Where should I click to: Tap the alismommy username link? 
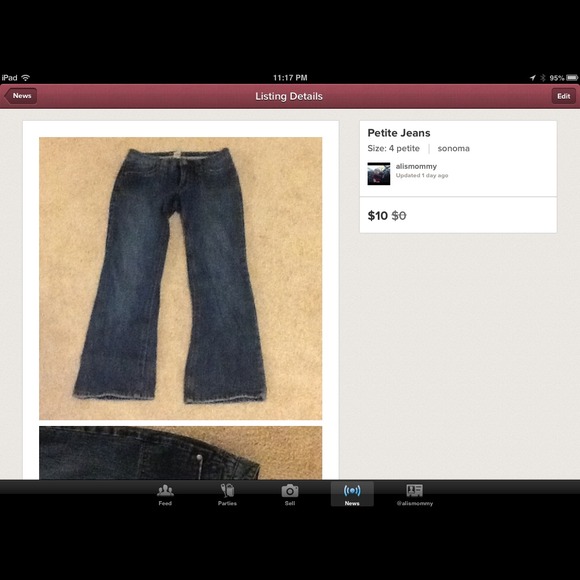pos(416,166)
